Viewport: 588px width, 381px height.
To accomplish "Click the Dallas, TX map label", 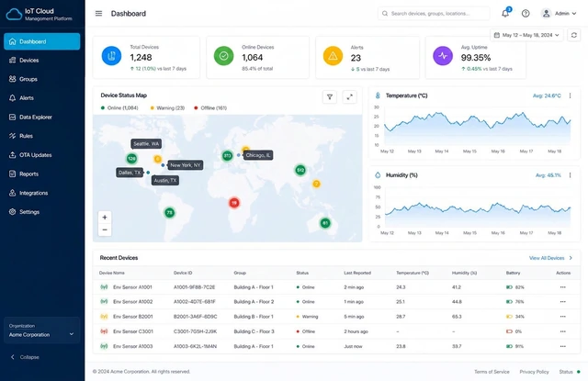I will [130, 173].
